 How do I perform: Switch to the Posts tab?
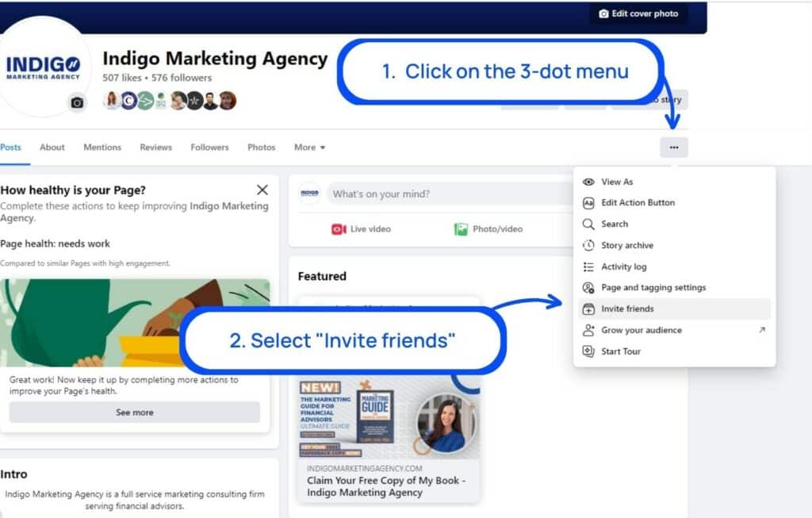click(11, 148)
